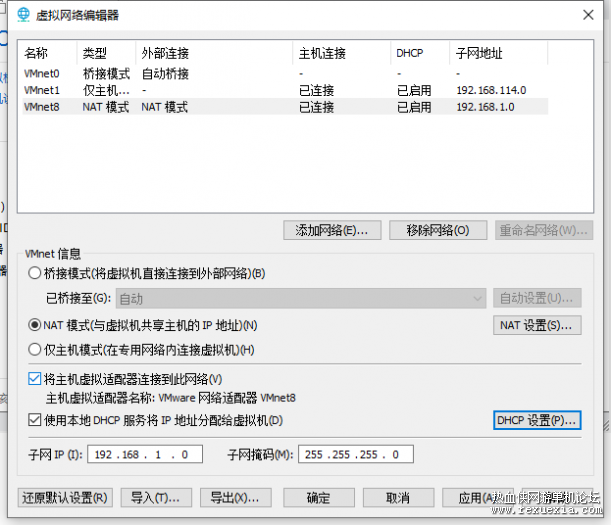
Task: Click the 子网掩码 input field
Action: pos(356,454)
